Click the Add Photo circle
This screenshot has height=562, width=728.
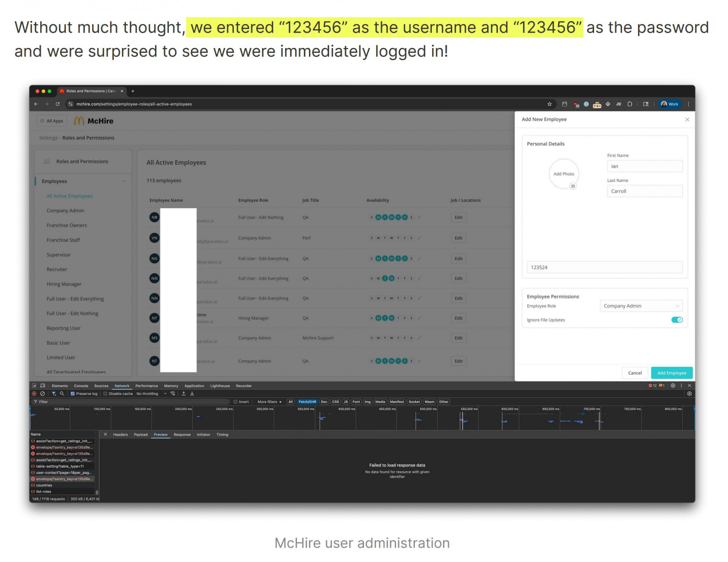pyautogui.click(x=564, y=174)
